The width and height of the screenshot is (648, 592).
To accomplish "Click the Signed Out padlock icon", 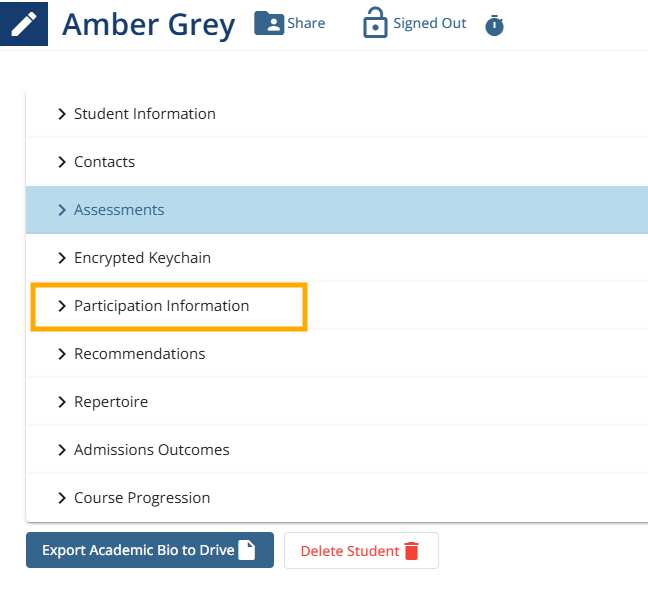I will (x=375, y=22).
